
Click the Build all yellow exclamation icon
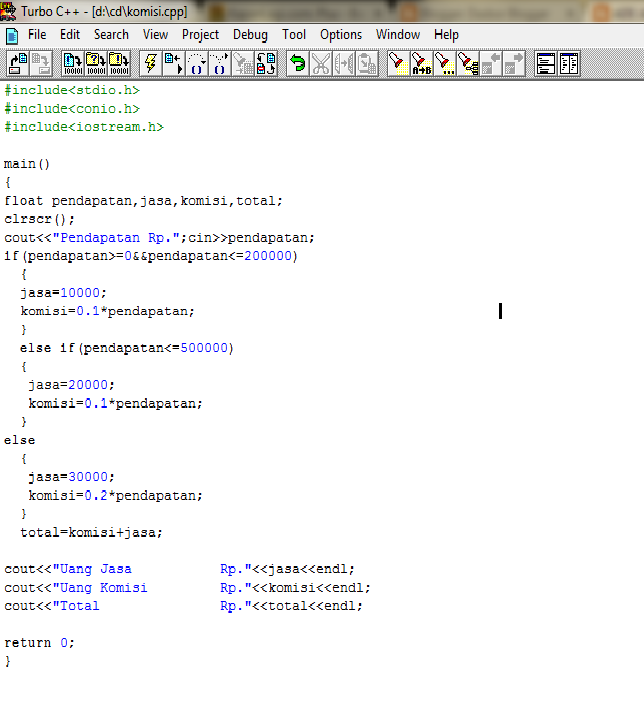(119, 63)
